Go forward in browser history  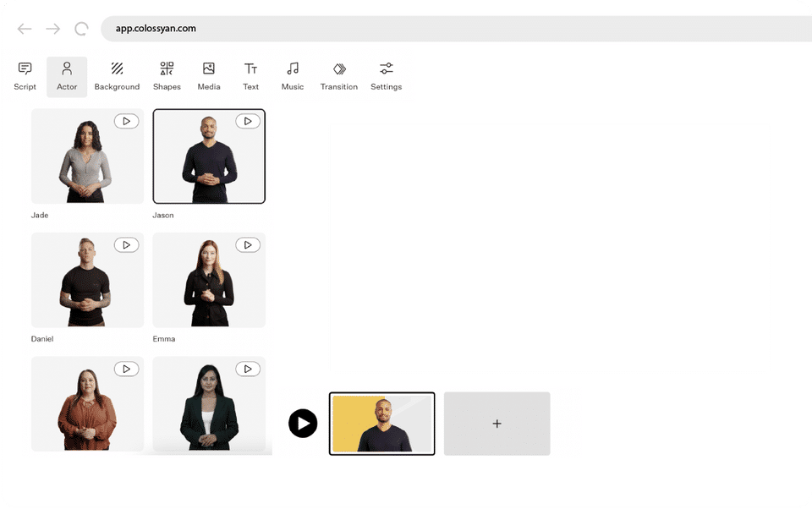[52, 29]
